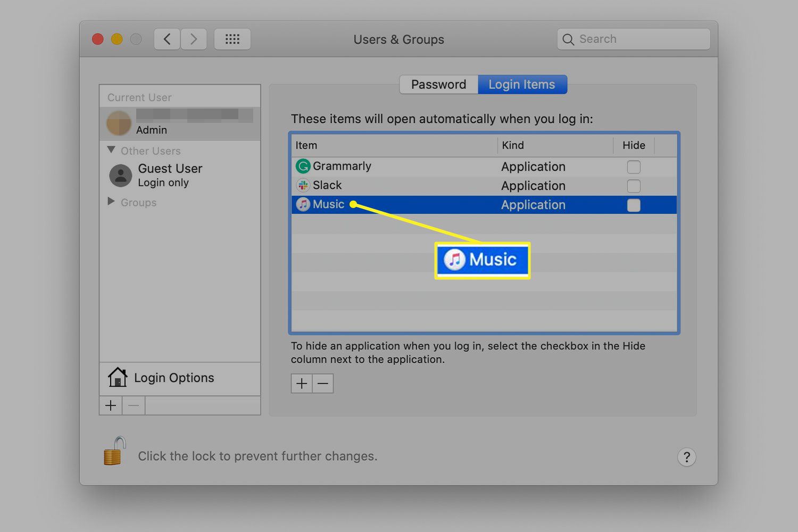Go forward with the right chevron button
This screenshot has width=798, height=532.
point(194,39)
